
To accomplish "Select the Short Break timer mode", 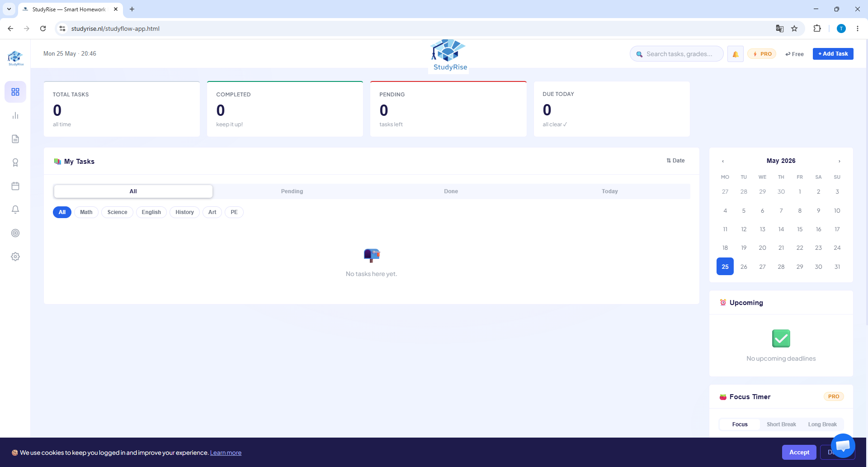I will click(781, 424).
